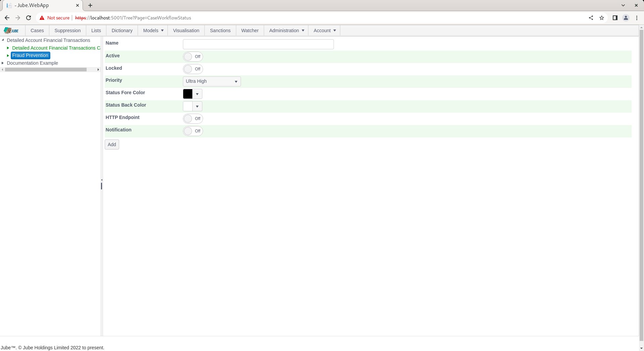Reload the page with refresh icon
This screenshot has width=644, height=351.
point(29,18)
